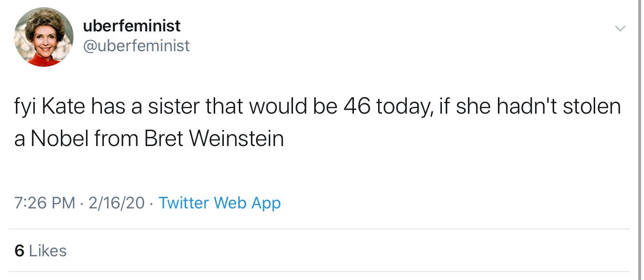This screenshot has width=644, height=280.
Task: Click the number 6 in the likes count
Action: coord(19,251)
